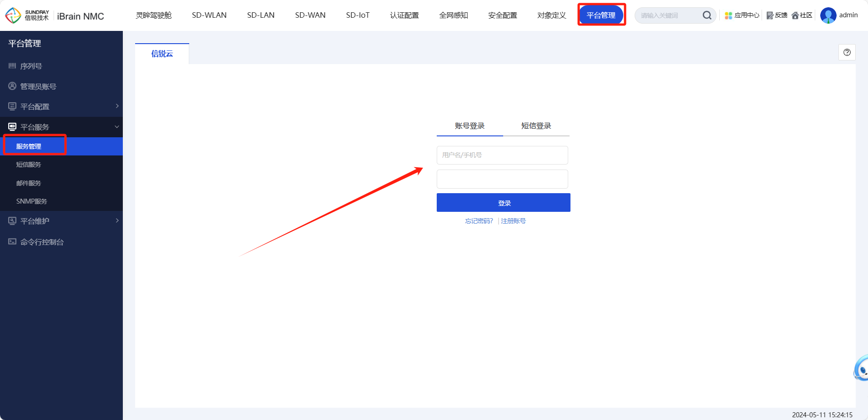Open 管理员账号 in the sidebar

61,86
